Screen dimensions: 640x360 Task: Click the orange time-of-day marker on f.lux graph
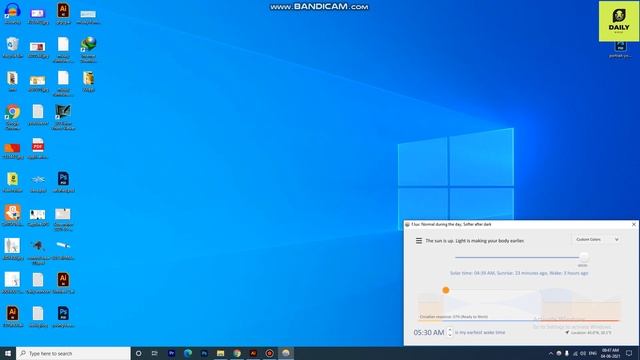coord(446,290)
